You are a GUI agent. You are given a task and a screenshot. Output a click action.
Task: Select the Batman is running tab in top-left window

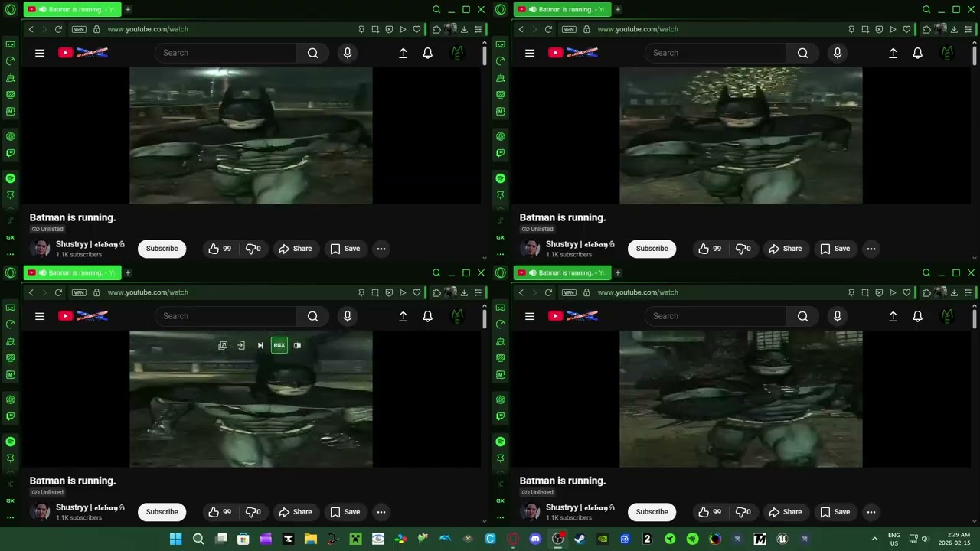tap(72, 9)
